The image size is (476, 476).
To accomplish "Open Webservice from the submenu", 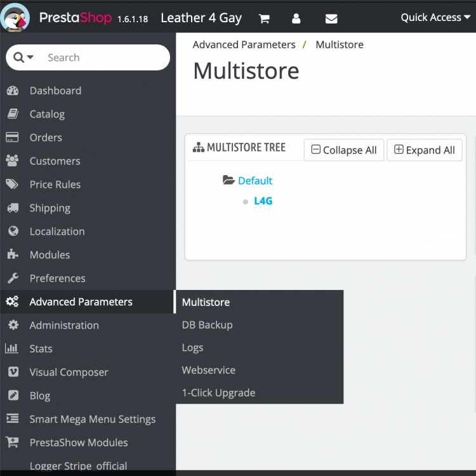I will point(209,370).
